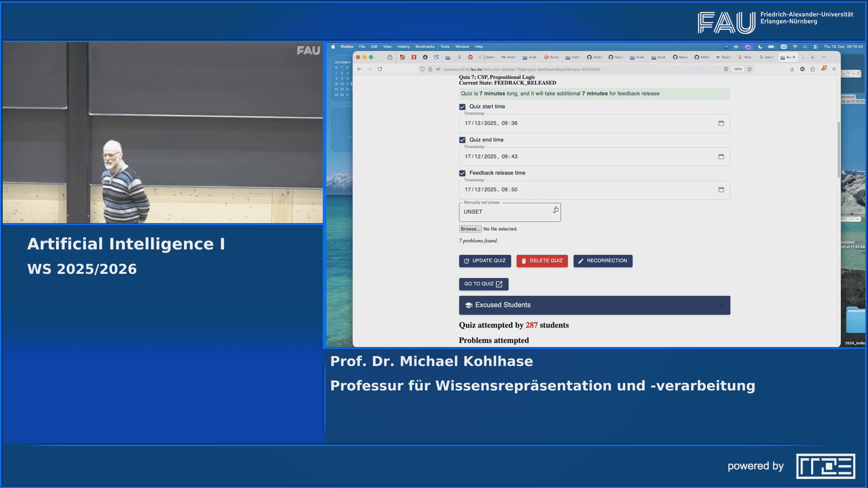
Task: Open the Downloads icon in the toolbar
Action: [792, 69]
